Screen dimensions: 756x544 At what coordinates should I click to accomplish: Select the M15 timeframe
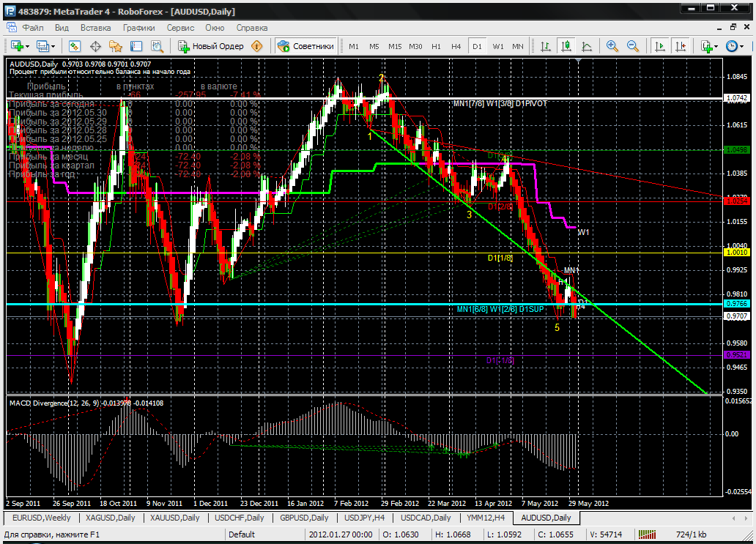click(x=395, y=46)
